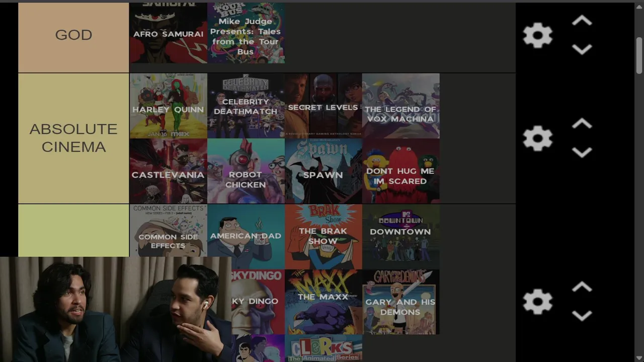This screenshot has height=362, width=644.
Task: Click Mike Judge Presents Tales from Tour Bus tile
Action: point(246,33)
